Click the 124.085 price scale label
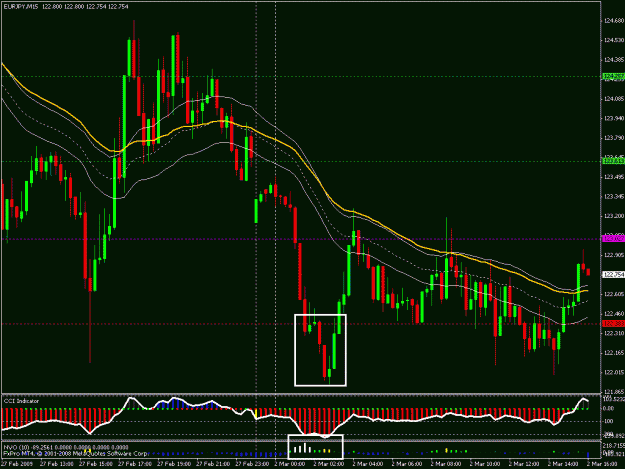Viewport: 625px width, 469px height. click(614, 98)
